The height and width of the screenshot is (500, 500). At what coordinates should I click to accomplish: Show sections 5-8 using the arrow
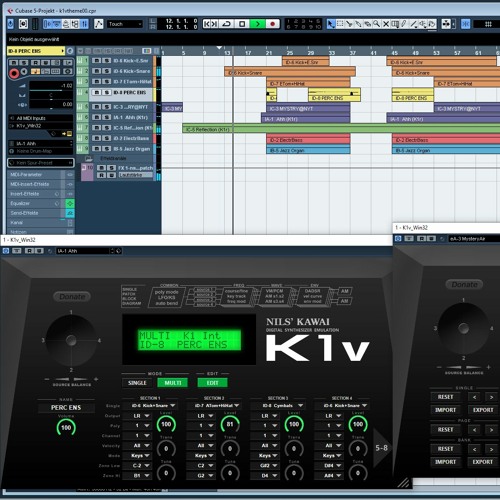[x=381, y=448]
